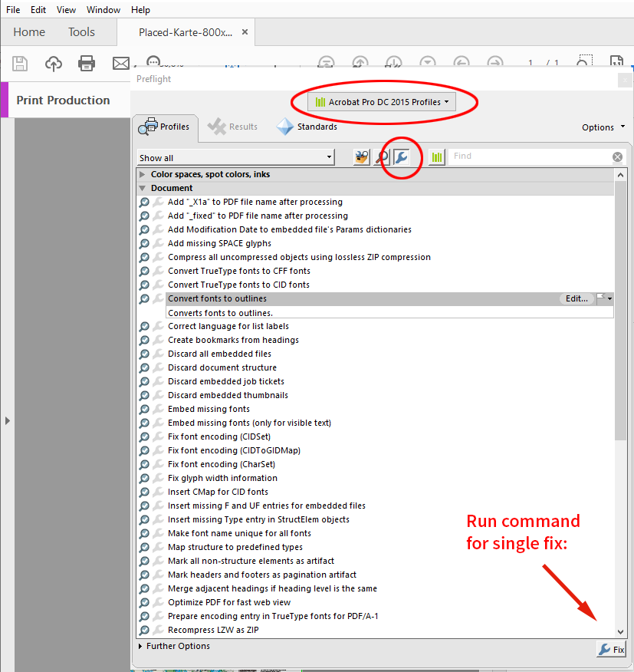Image resolution: width=634 pixels, height=672 pixels.
Task: Expand the Color spaces, spot colors, inks section
Action: (142, 174)
